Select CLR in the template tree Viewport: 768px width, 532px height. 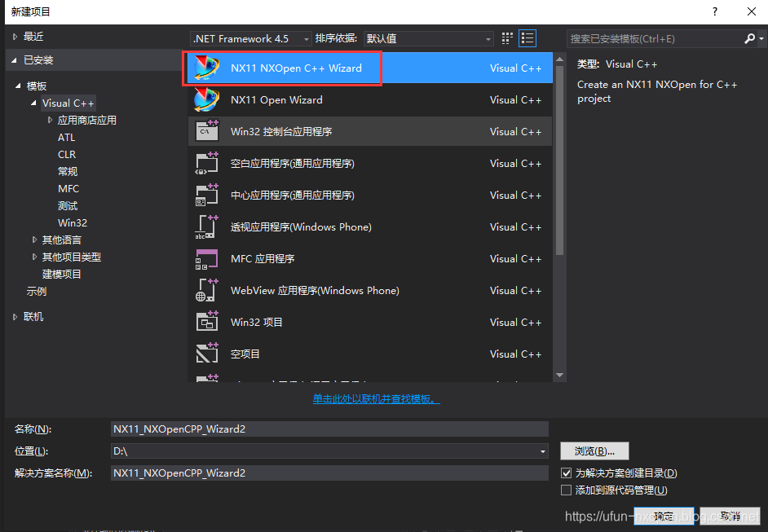coord(67,155)
